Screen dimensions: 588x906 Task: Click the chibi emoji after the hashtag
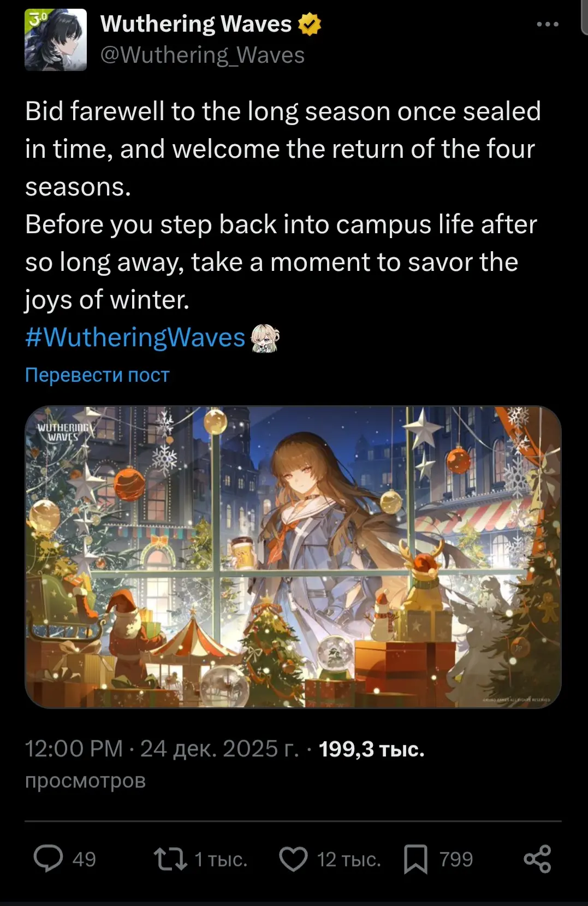[x=265, y=338]
